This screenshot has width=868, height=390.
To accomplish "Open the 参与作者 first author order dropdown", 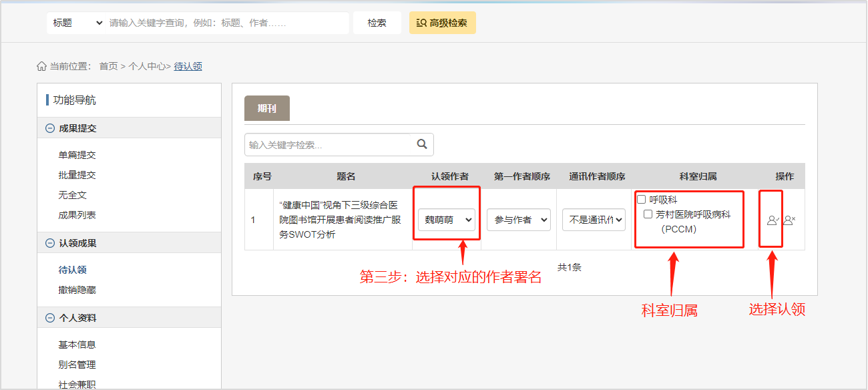I will coord(518,220).
